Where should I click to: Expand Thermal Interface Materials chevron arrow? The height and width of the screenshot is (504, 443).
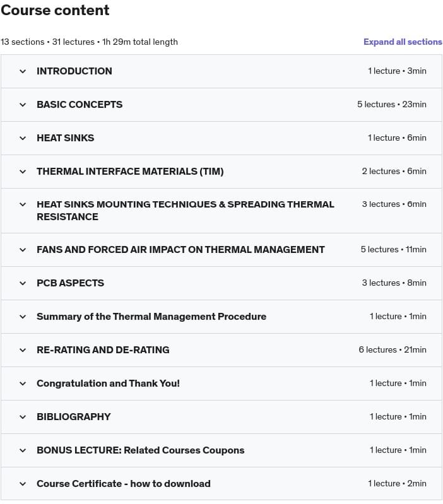point(23,172)
